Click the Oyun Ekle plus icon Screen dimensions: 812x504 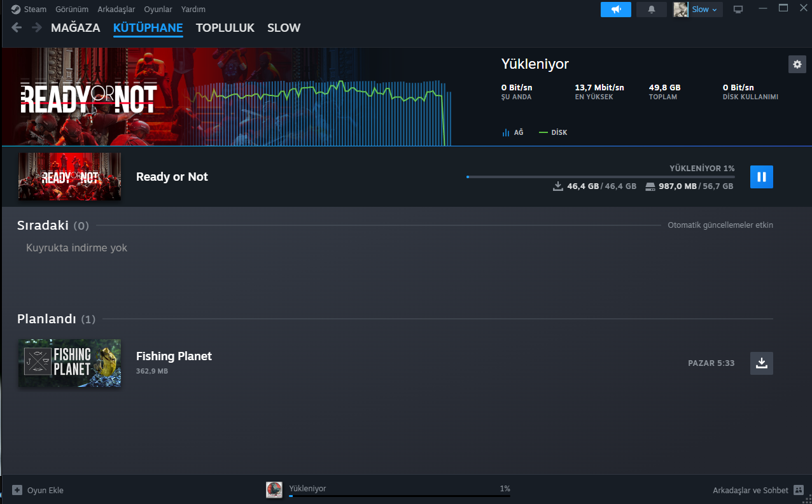(17, 490)
